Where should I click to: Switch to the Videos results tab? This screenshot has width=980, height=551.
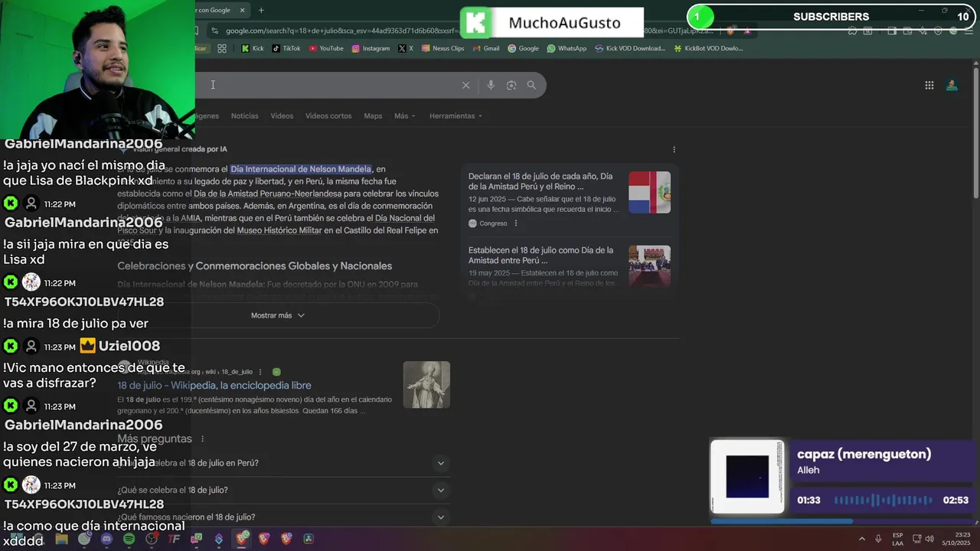[282, 116]
